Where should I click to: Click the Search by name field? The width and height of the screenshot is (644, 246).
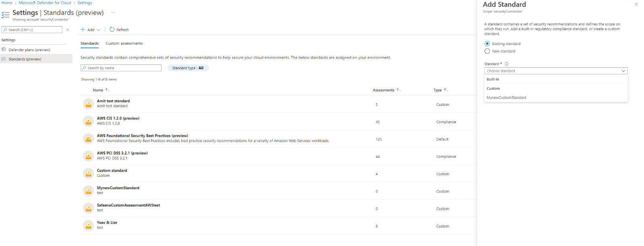pos(121,68)
